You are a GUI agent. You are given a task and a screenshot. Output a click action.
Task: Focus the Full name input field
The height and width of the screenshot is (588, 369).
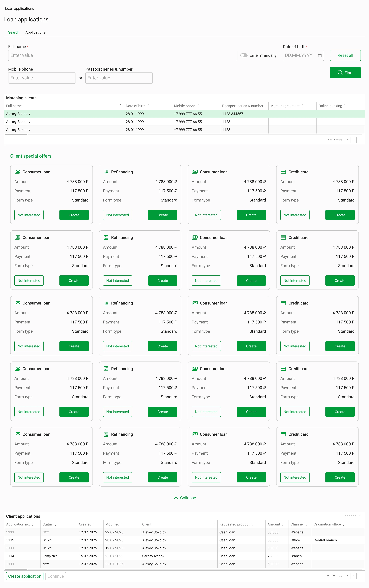pyautogui.click(x=122, y=55)
